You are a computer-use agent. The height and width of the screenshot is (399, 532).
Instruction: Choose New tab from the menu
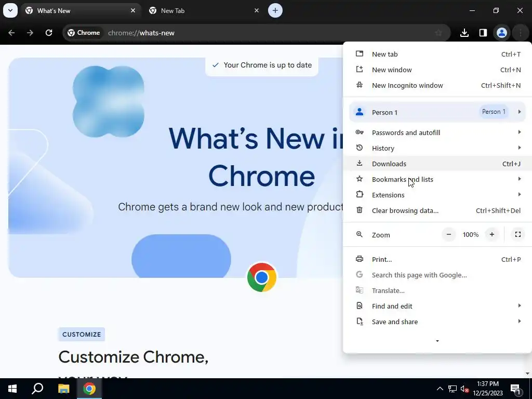[437, 54]
